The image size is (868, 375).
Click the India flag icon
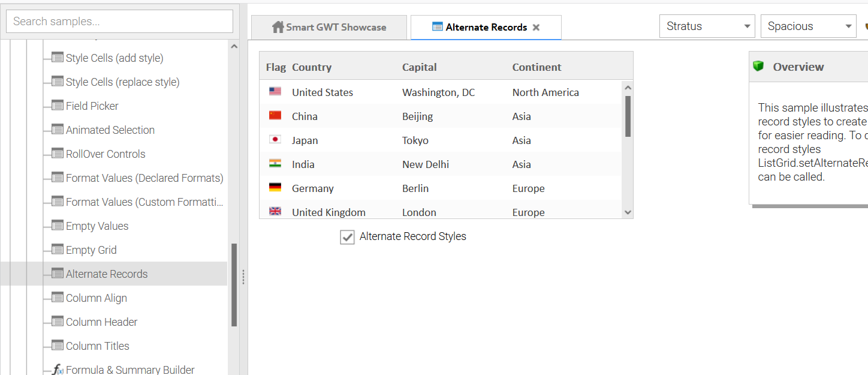coord(275,164)
